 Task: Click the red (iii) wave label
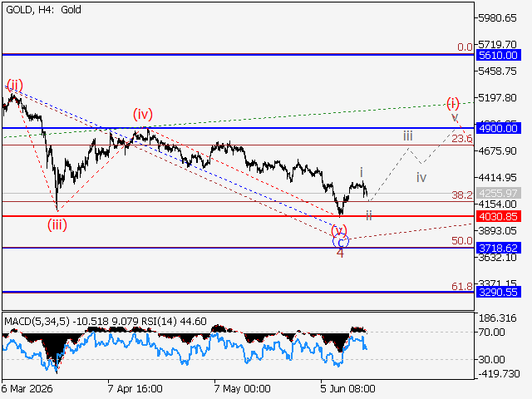57,224
